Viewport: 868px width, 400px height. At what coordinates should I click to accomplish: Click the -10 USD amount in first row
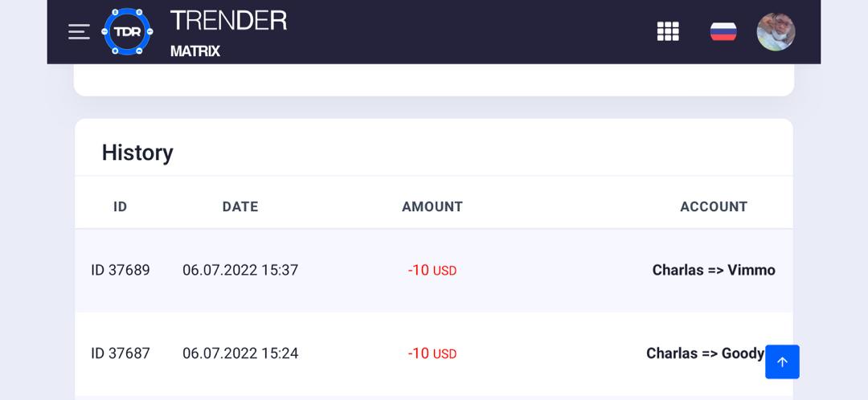click(432, 270)
